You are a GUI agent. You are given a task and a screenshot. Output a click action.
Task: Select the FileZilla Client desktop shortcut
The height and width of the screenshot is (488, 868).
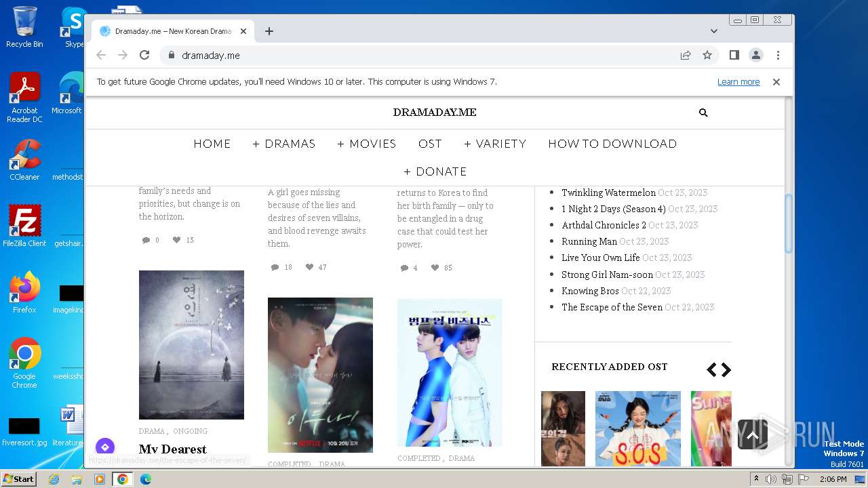(x=24, y=226)
